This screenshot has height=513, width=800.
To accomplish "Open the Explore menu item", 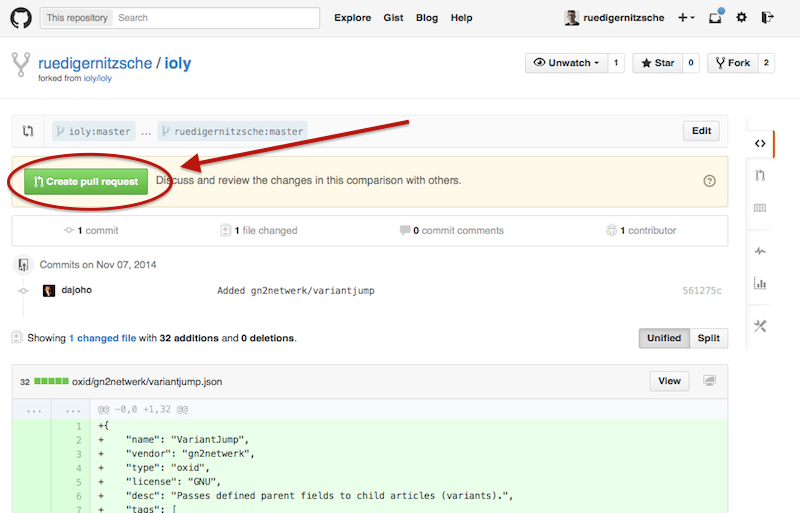I will [x=353, y=18].
